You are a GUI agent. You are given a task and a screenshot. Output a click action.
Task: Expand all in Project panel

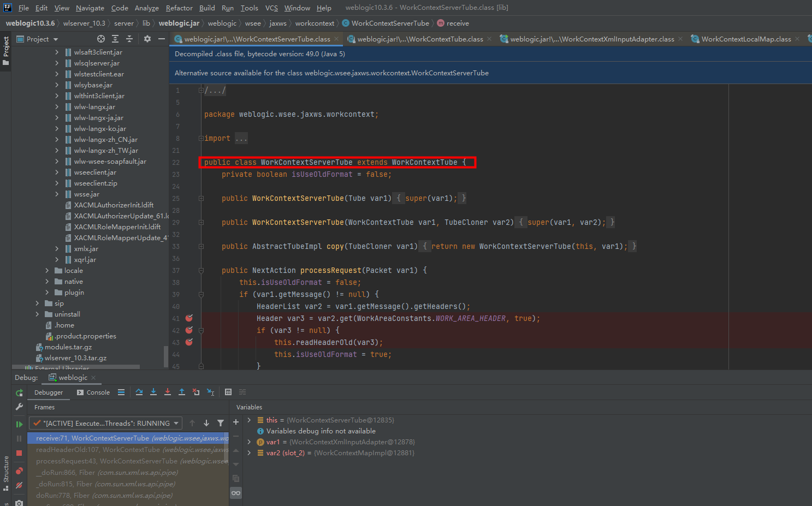click(115, 39)
